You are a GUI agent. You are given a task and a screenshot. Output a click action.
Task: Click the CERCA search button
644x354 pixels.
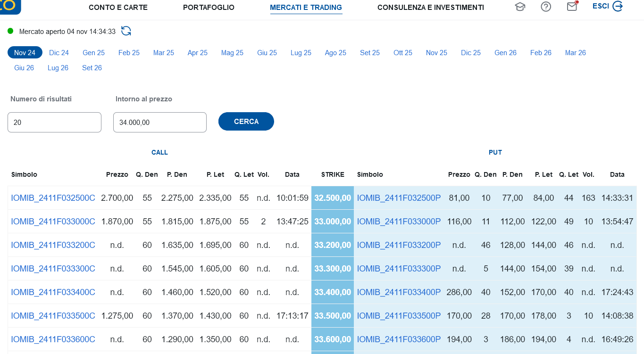click(x=246, y=121)
